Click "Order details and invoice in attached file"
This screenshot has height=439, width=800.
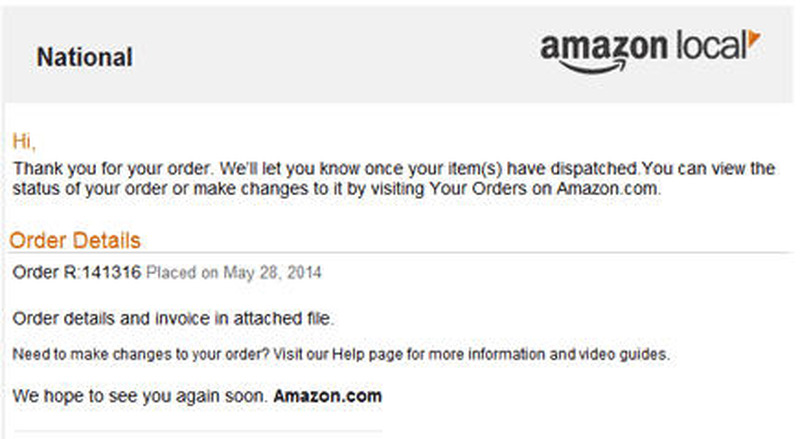click(x=173, y=318)
